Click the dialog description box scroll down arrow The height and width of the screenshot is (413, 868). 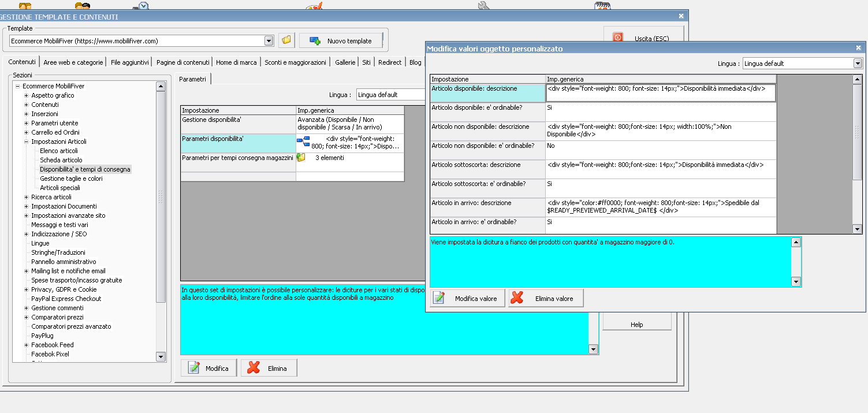(796, 282)
